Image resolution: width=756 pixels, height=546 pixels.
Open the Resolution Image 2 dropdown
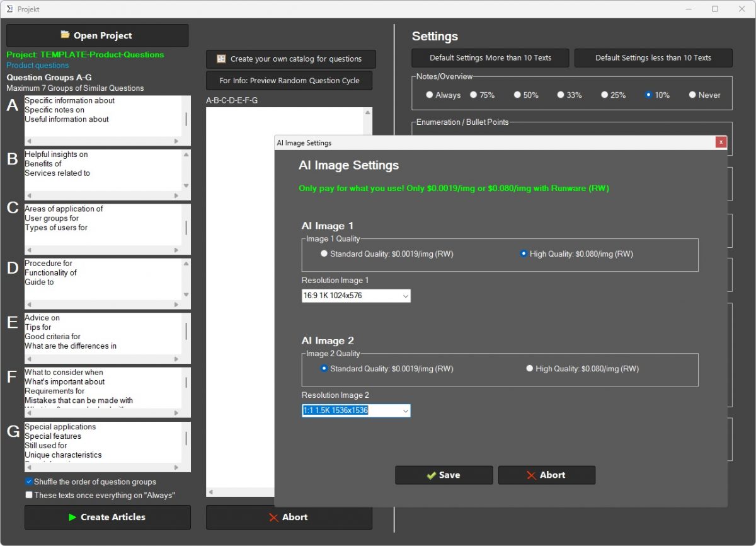[406, 410]
